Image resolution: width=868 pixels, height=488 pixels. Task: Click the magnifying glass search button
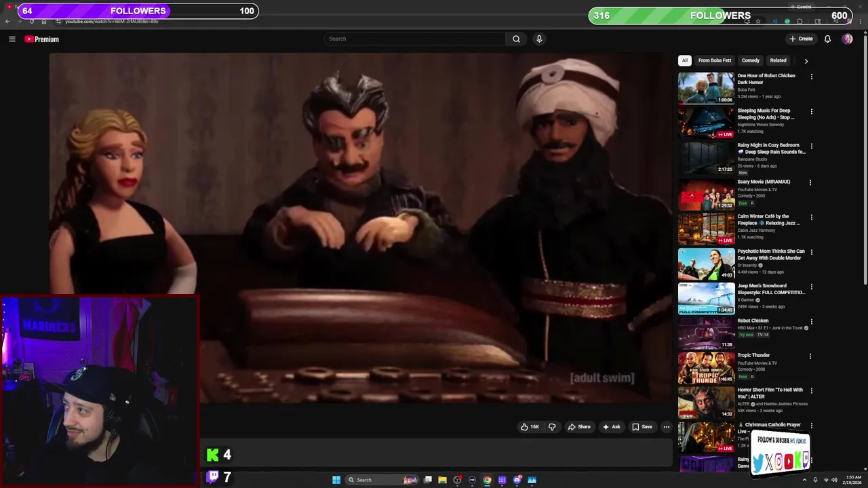[x=516, y=39]
